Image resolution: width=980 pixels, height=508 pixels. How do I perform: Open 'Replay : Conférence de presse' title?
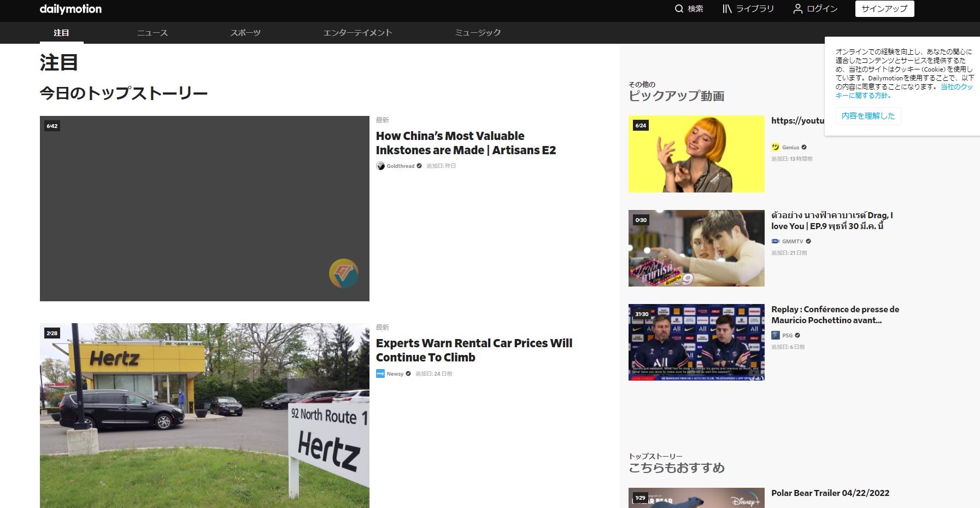[x=835, y=315]
